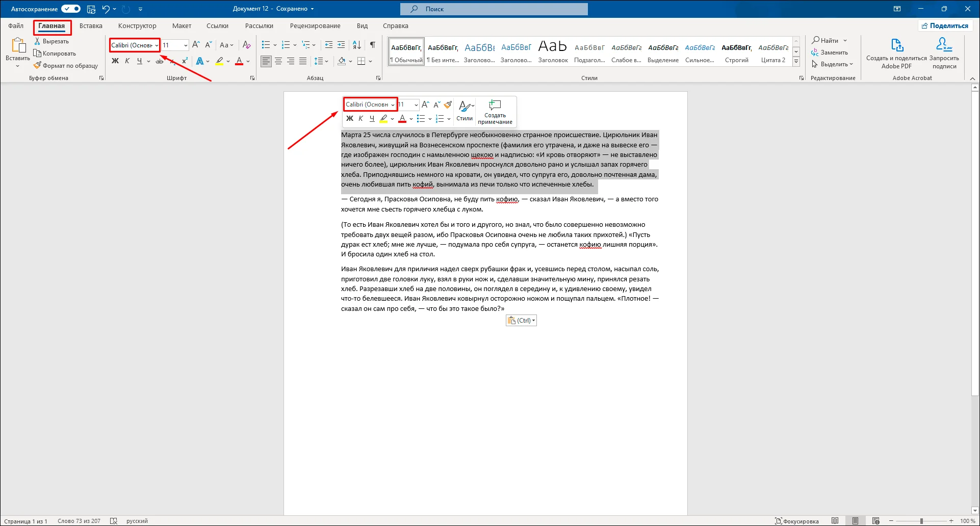Undo last action in title bar

pyautogui.click(x=106, y=9)
